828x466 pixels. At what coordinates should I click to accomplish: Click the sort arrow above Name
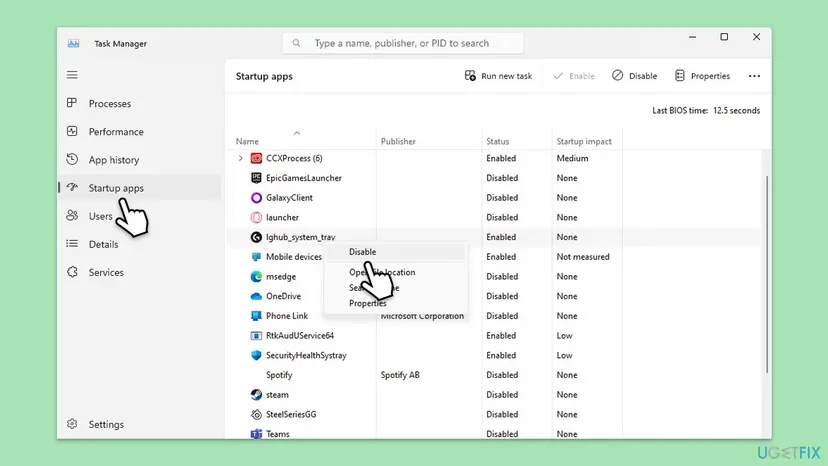pos(297,133)
